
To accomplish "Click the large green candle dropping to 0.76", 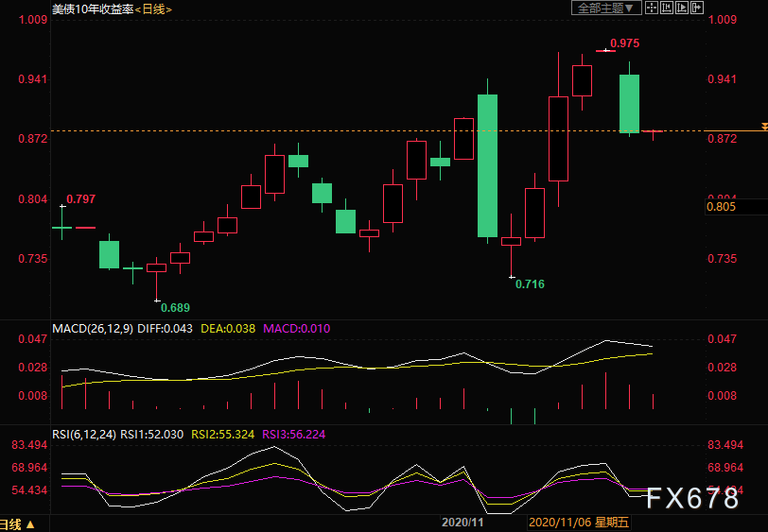I will 487,166.
